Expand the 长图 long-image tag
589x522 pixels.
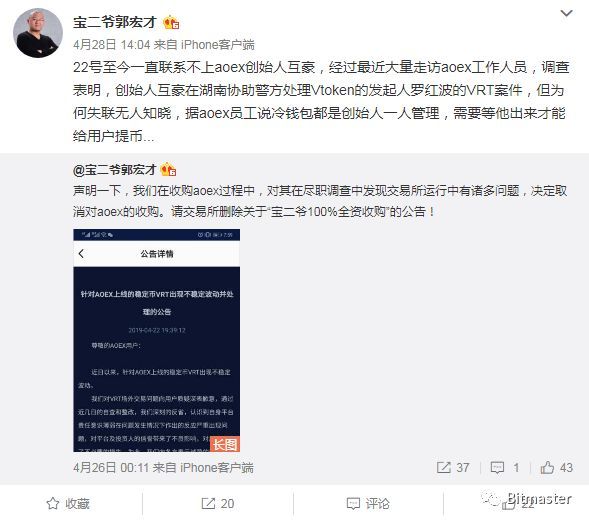225,444
